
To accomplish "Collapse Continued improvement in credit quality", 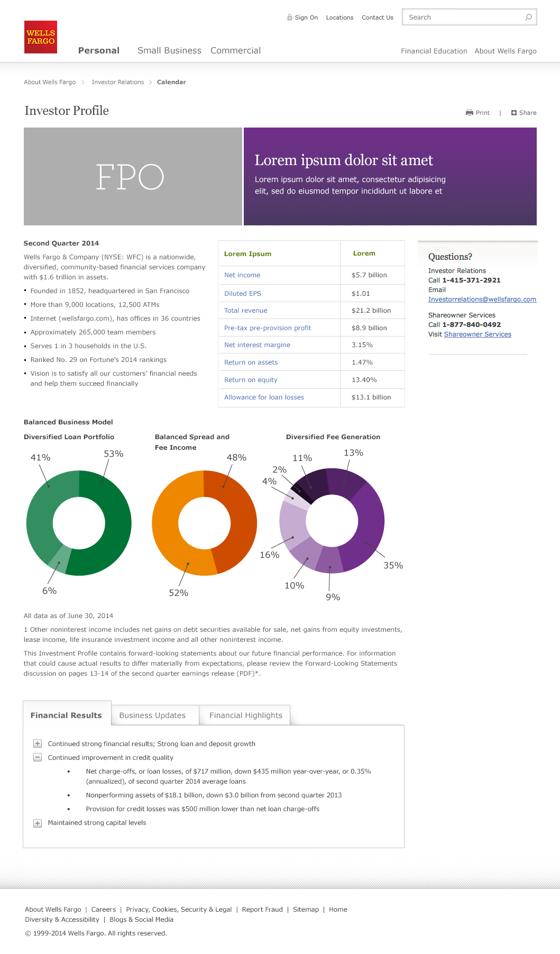I will pyautogui.click(x=38, y=757).
